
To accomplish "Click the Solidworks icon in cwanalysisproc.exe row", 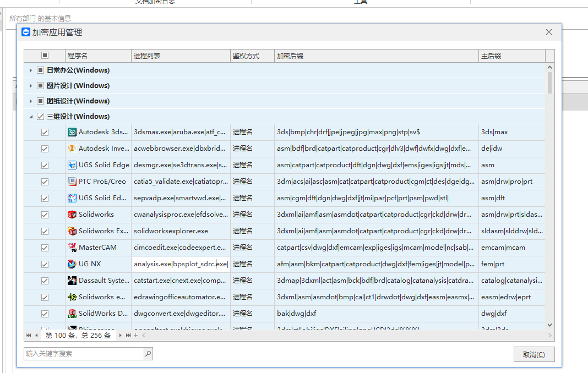I will [72, 215].
